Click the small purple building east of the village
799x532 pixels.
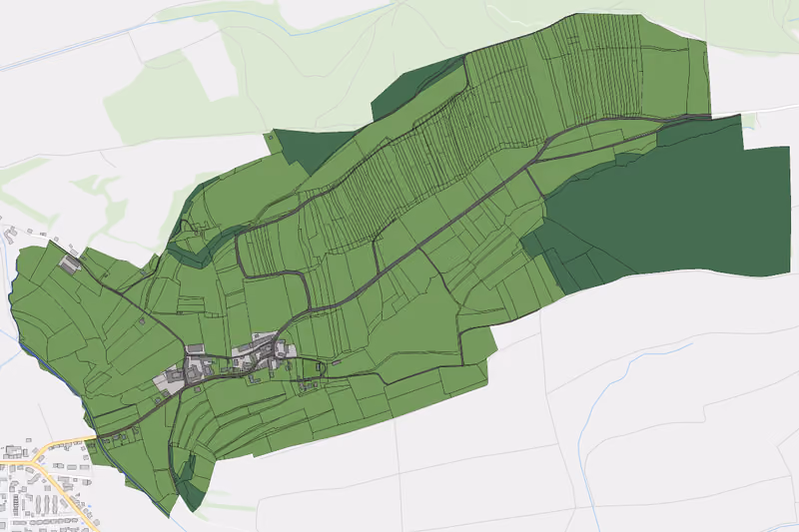[x=336, y=363]
